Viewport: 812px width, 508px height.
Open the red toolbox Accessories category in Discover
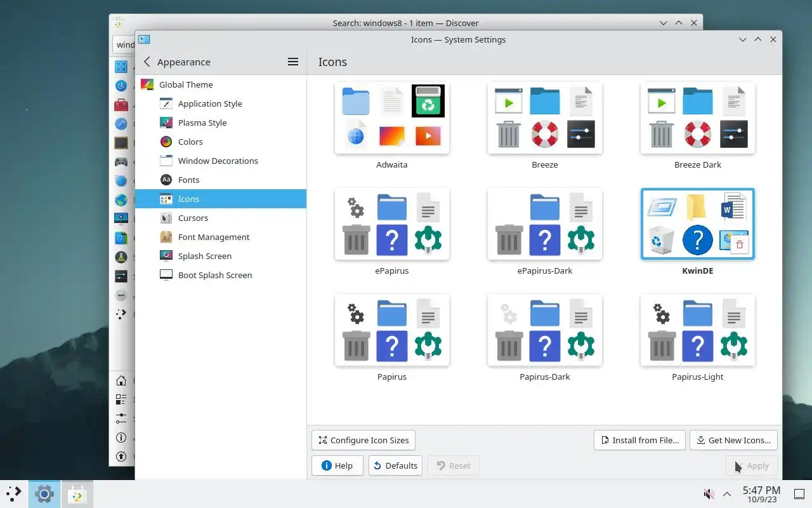[x=121, y=104]
